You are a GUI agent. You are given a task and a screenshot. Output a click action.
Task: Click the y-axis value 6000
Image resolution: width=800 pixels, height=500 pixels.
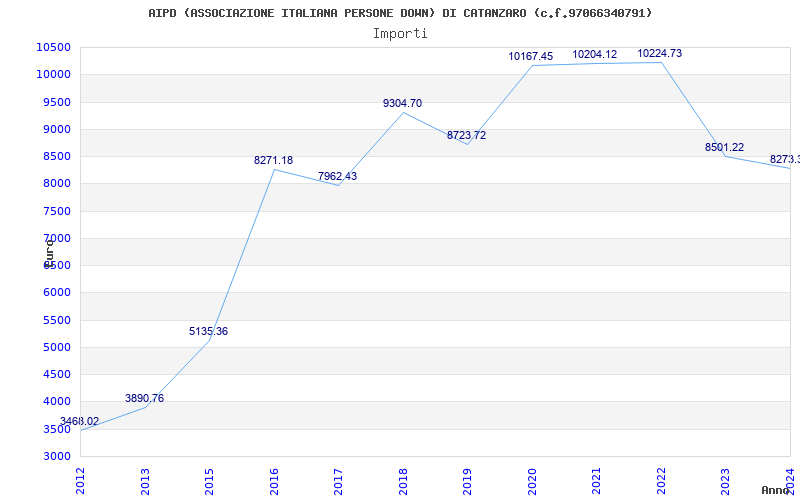(x=57, y=293)
